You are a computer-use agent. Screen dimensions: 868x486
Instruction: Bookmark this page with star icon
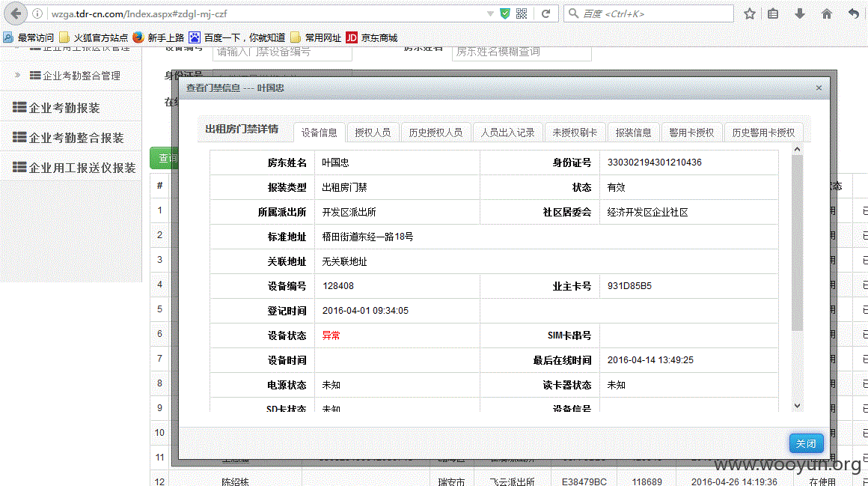tap(750, 14)
